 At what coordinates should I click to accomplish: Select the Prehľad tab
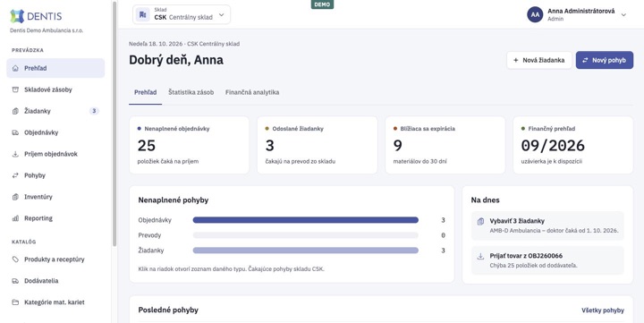tap(146, 92)
